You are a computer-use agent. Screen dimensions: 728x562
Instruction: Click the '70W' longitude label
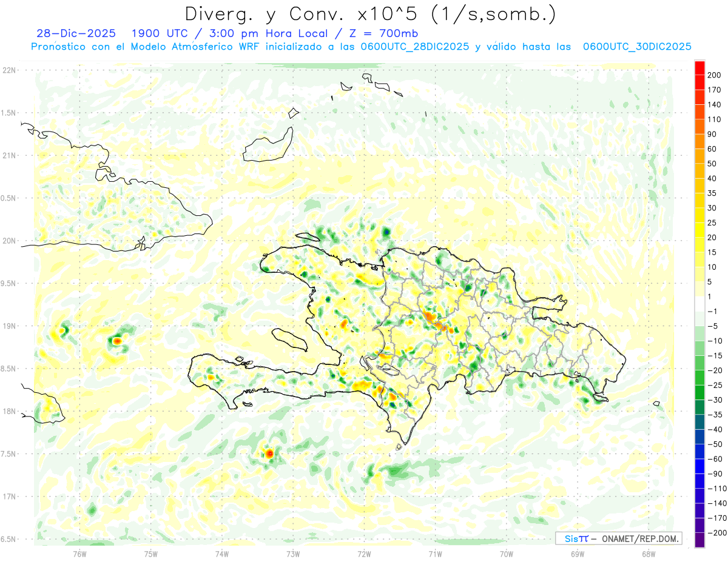pyautogui.click(x=507, y=554)
